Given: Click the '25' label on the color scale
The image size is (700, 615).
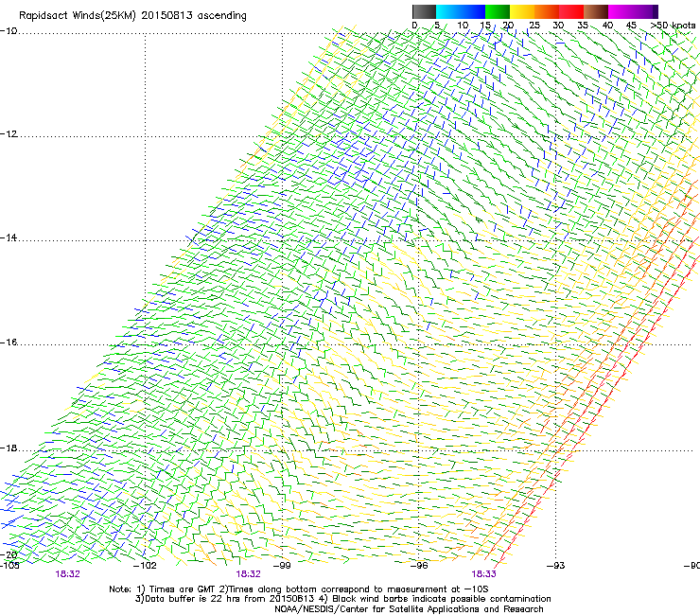Looking at the screenshot, I should (x=534, y=26).
